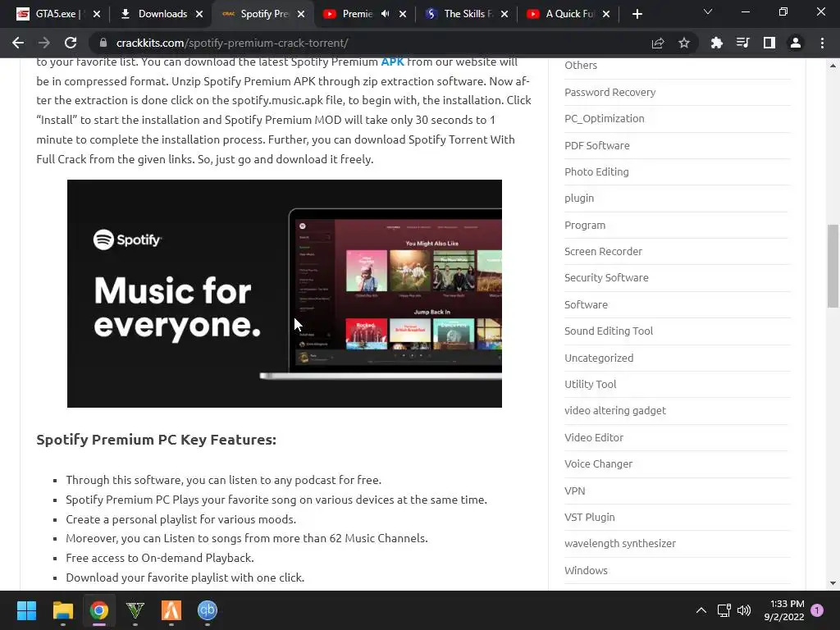Follow the blue APK link
The height and width of the screenshot is (630, 840).
392,62
